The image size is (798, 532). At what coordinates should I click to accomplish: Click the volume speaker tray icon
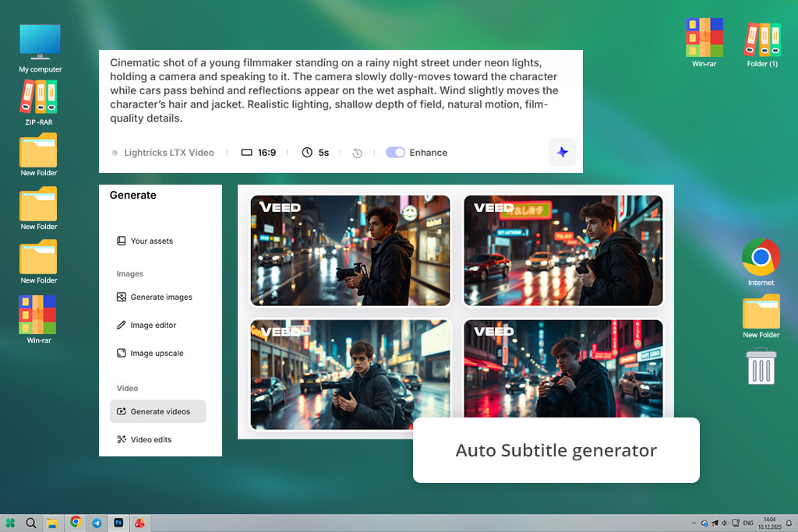click(x=725, y=523)
